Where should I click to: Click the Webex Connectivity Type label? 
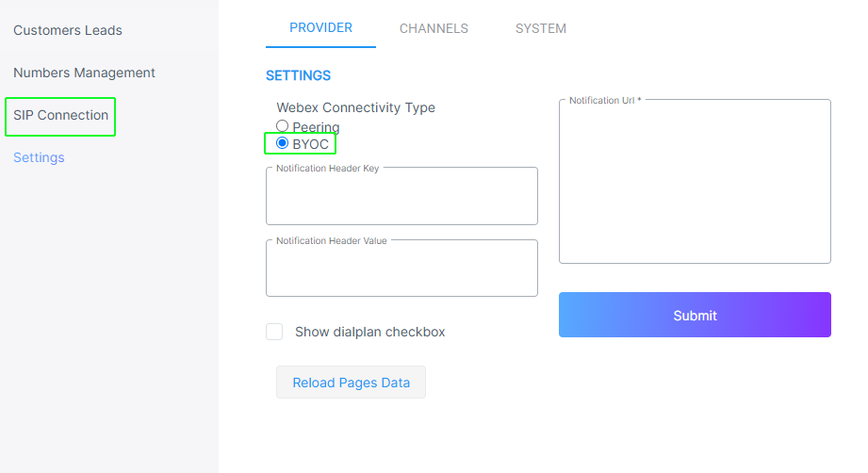pyautogui.click(x=356, y=107)
